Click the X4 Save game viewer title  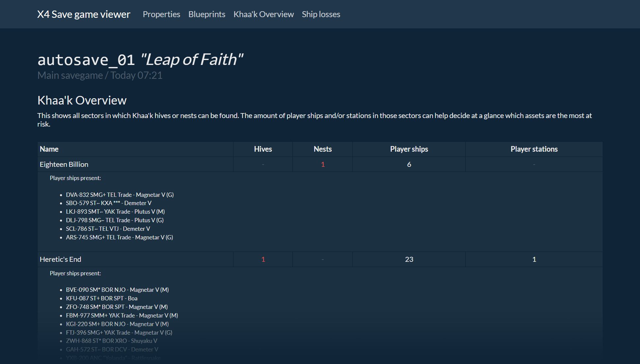(84, 14)
